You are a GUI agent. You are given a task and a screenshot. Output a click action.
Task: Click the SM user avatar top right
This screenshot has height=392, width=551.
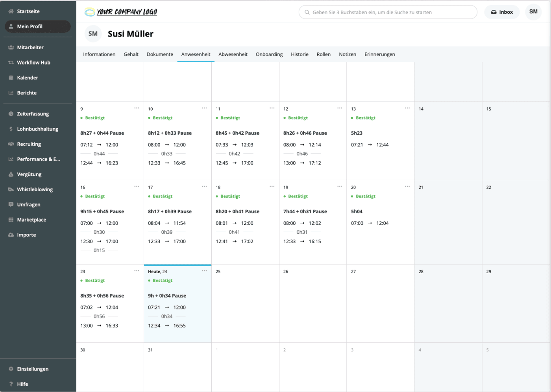(533, 12)
